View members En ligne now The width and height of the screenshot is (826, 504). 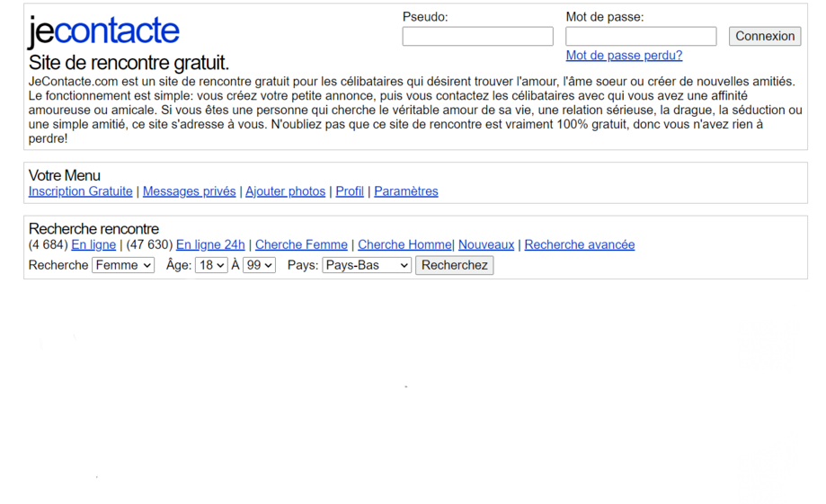click(x=93, y=244)
